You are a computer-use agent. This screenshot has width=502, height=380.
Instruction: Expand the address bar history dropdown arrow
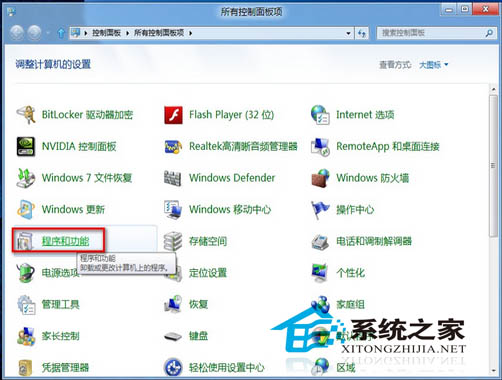[348, 33]
